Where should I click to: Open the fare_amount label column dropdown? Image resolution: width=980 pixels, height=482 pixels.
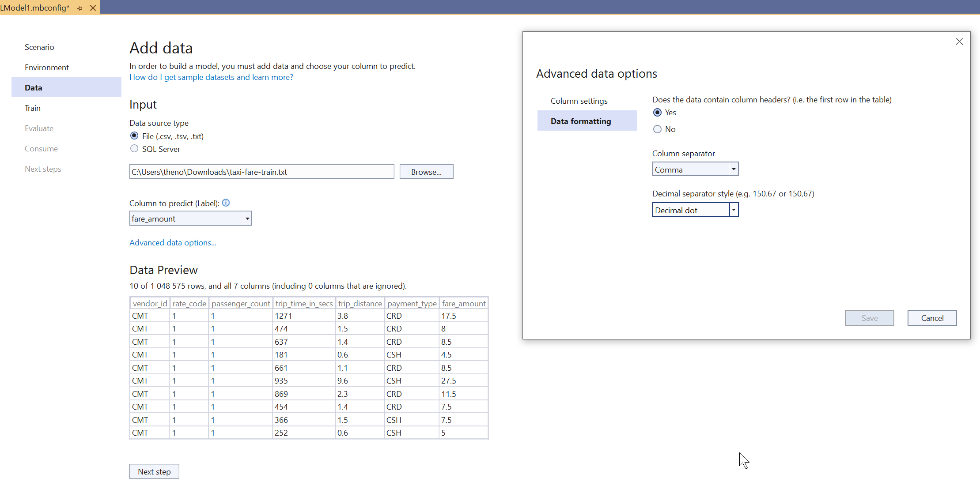click(190, 218)
